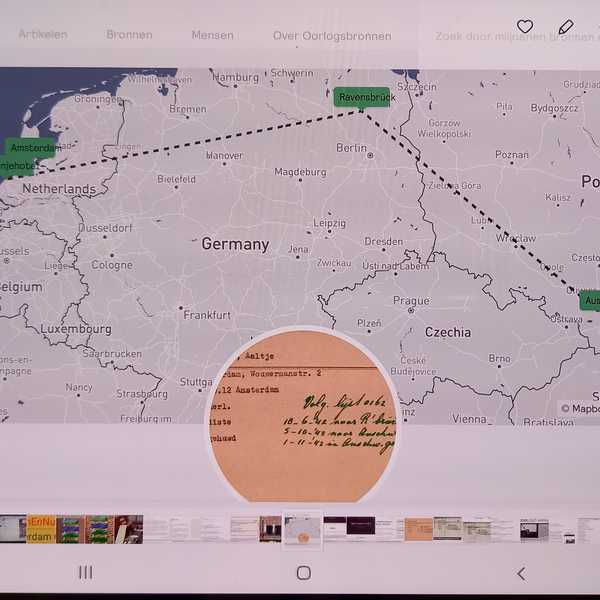Click the Jena label on the map
The width and height of the screenshot is (600, 600).
point(298,249)
